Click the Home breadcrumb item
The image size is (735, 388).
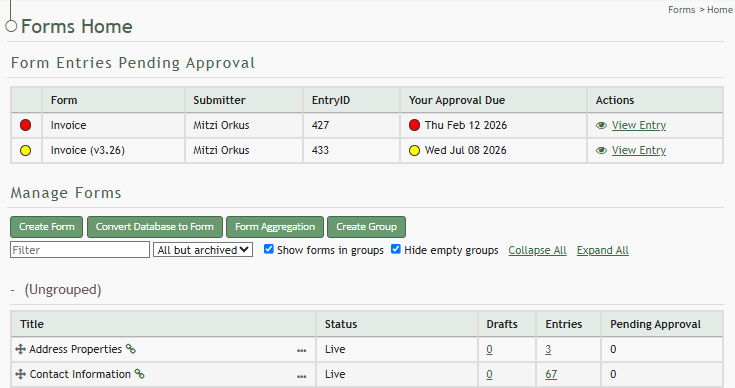[720, 10]
